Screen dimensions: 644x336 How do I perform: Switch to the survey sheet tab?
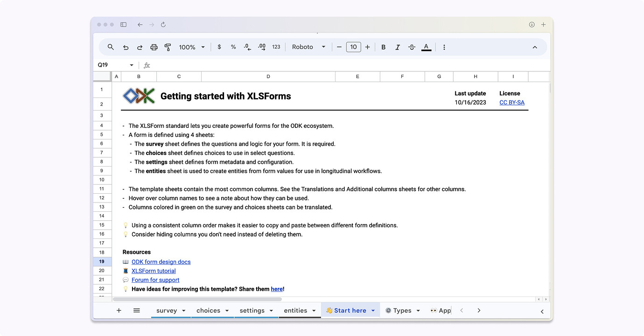pyautogui.click(x=167, y=310)
